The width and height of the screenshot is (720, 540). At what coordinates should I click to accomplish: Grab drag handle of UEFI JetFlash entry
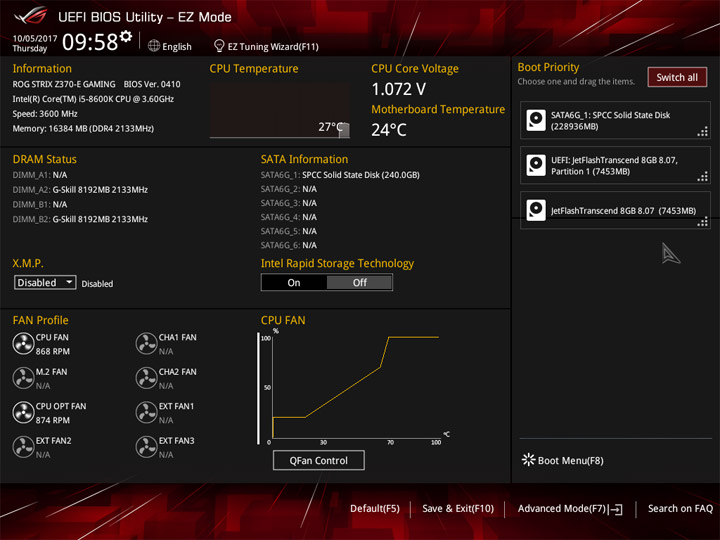pos(703,177)
